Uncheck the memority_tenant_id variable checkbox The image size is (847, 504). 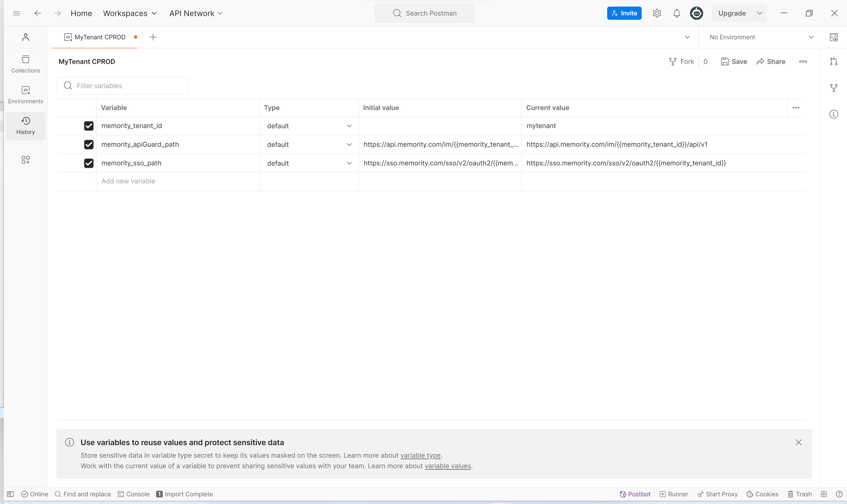click(89, 126)
